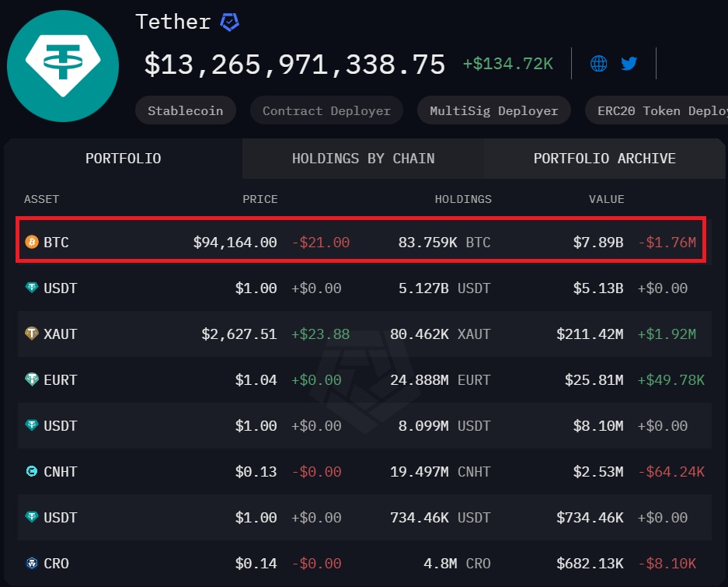Switch to the PORTFOLIO tab
728x587 pixels.
[124, 159]
